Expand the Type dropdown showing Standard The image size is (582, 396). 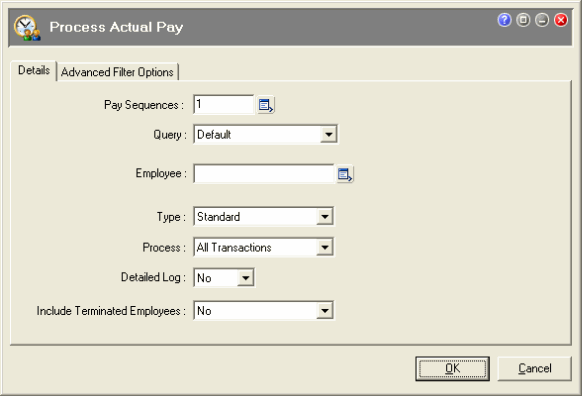tap(325, 216)
